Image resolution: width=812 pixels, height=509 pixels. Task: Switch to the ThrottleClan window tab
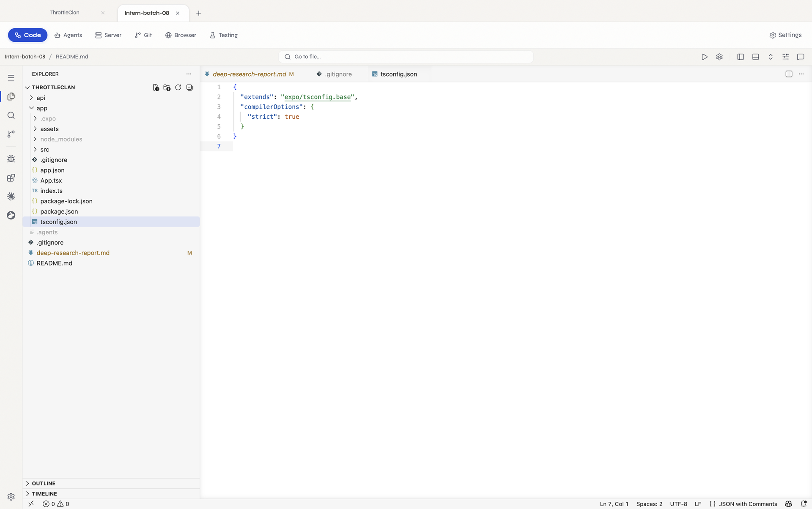click(x=65, y=13)
